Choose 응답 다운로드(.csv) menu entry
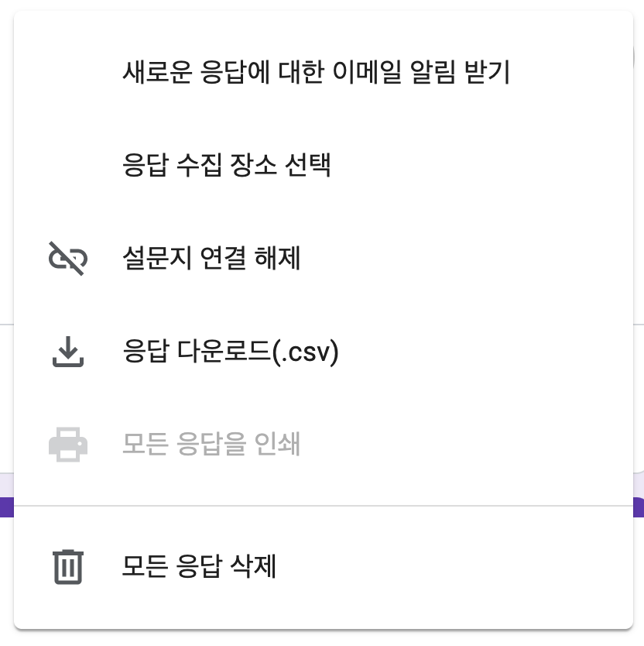Screen dimensions: 644x646 324,352
